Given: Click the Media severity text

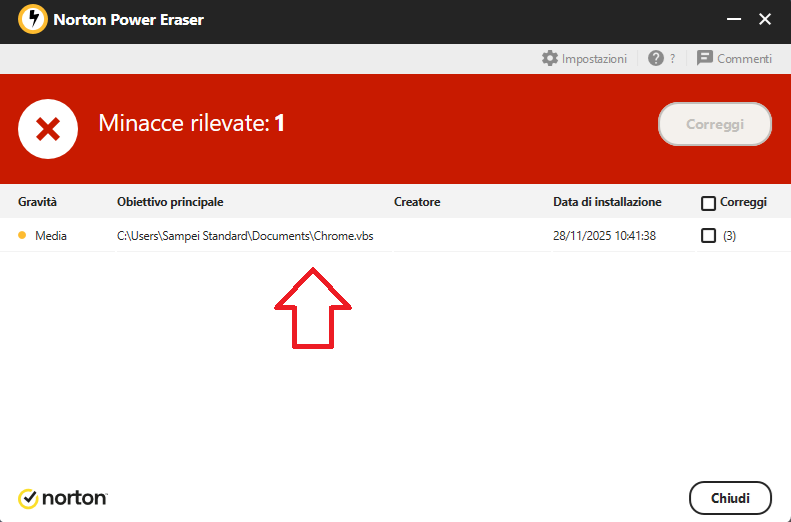Looking at the screenshot, I should click(x=51, y=236).
